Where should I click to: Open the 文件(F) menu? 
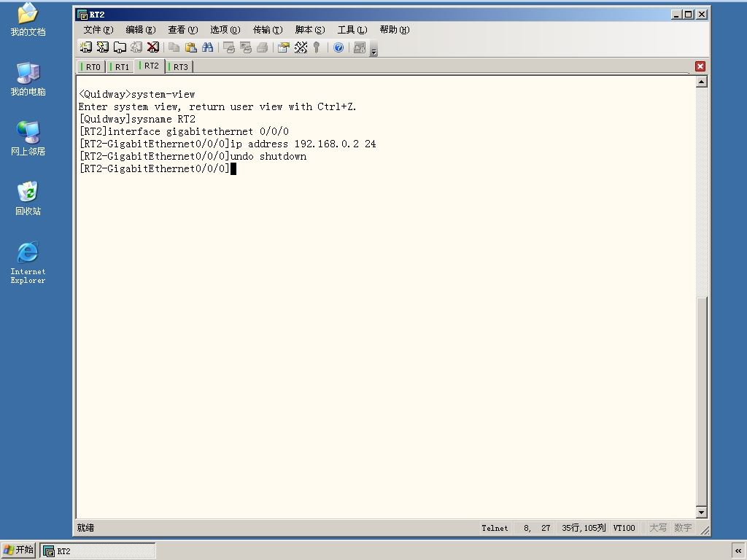(x=98, y=29)
